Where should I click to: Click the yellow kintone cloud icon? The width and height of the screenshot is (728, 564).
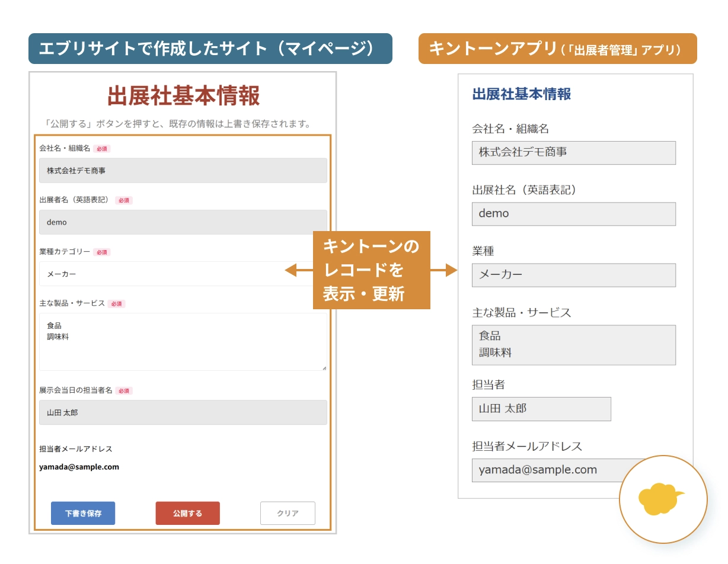660,499
